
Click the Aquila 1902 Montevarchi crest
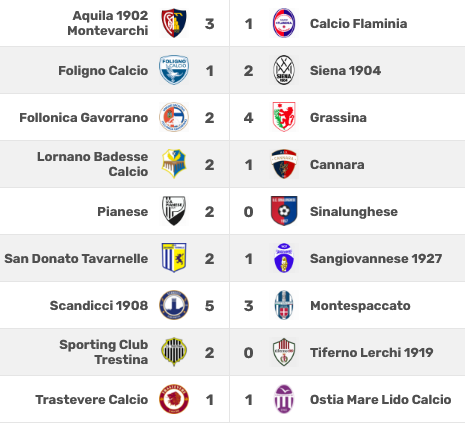(174, 23)
